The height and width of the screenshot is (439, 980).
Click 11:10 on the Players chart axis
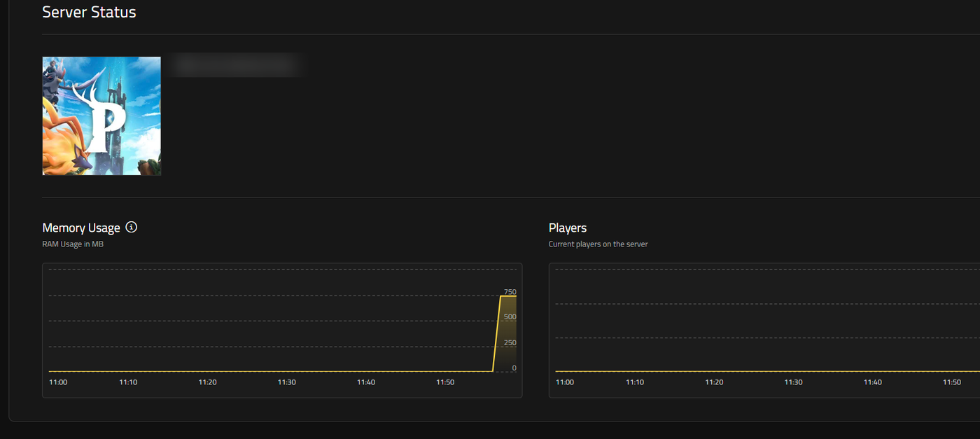click(635, 382)
